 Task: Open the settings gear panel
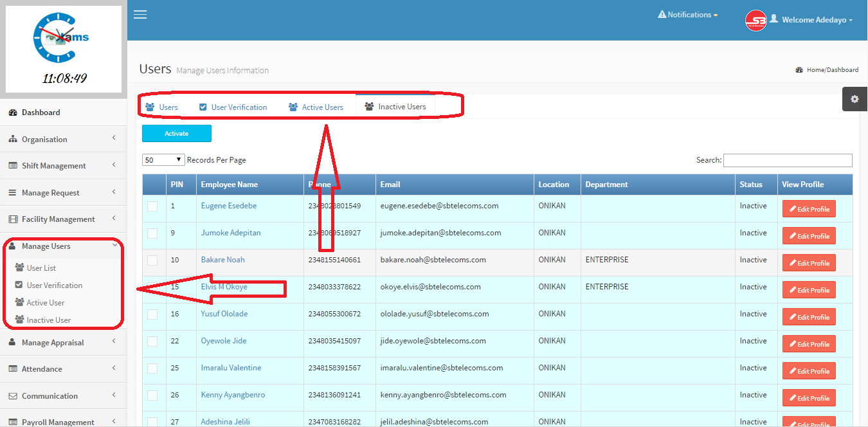(x=854, y=99)
